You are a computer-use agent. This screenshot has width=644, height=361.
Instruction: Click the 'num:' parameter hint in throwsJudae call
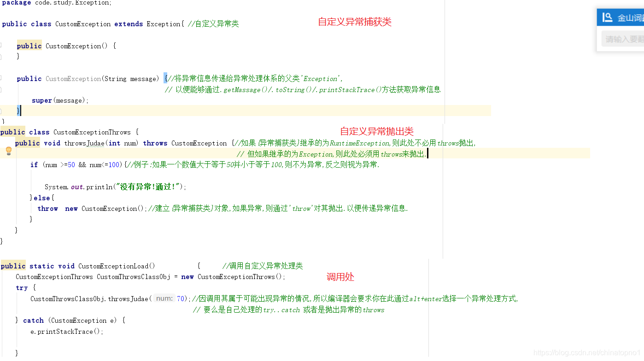[164, 298]
